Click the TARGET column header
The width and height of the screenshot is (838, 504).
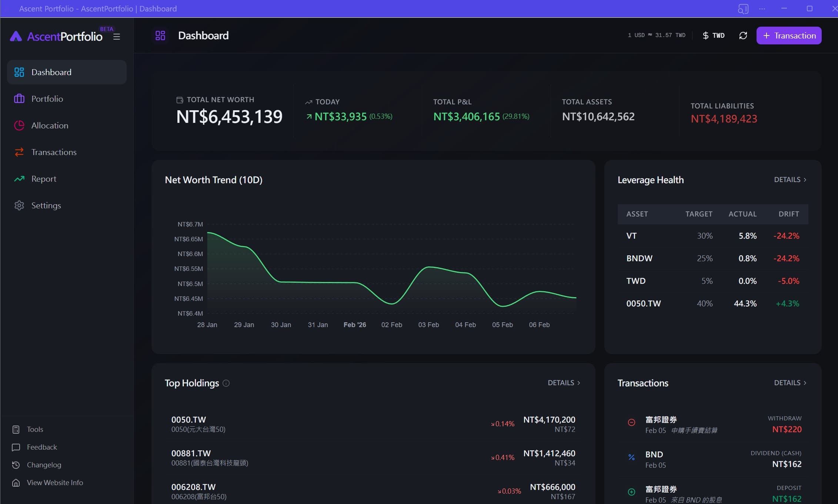[699, 214]
